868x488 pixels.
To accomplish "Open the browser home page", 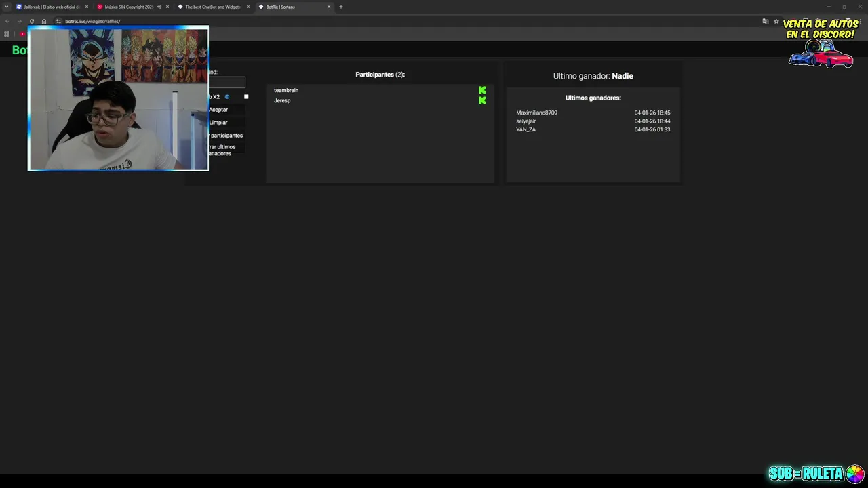I will (x=44, y=21).
